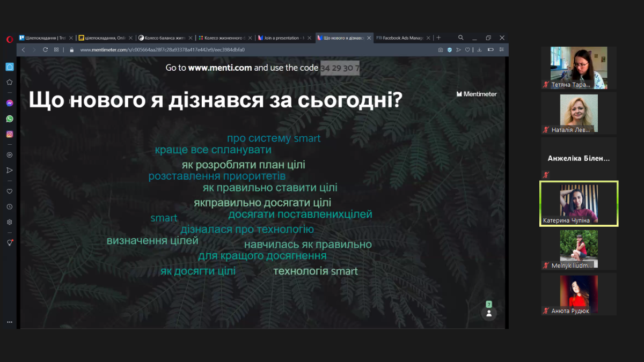Open WhatsApp from the Opera sidebar
This screenshot has width=644, height=362.
[x=10, y=119]
